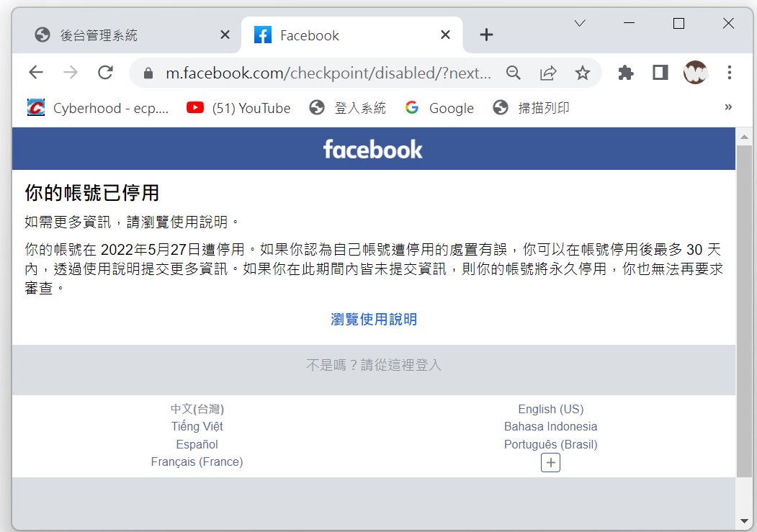
Task: Select Português (Brasil) language
Action: pyautogui.click(x=550, y=444)
